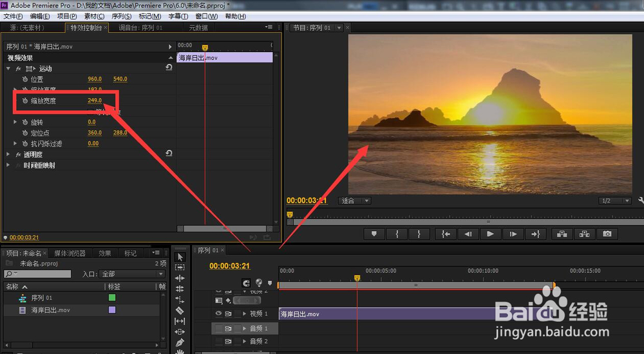Click Mark Out button

click(x=419, y=234)
